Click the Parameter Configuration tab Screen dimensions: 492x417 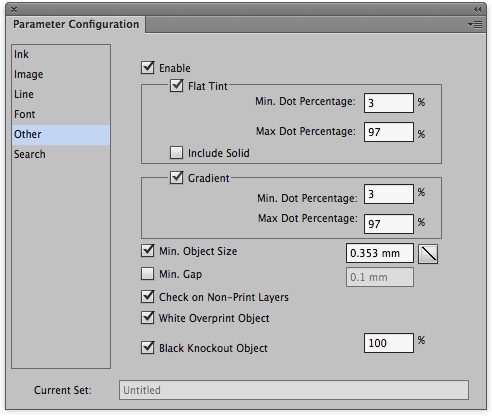click(76, 24)
